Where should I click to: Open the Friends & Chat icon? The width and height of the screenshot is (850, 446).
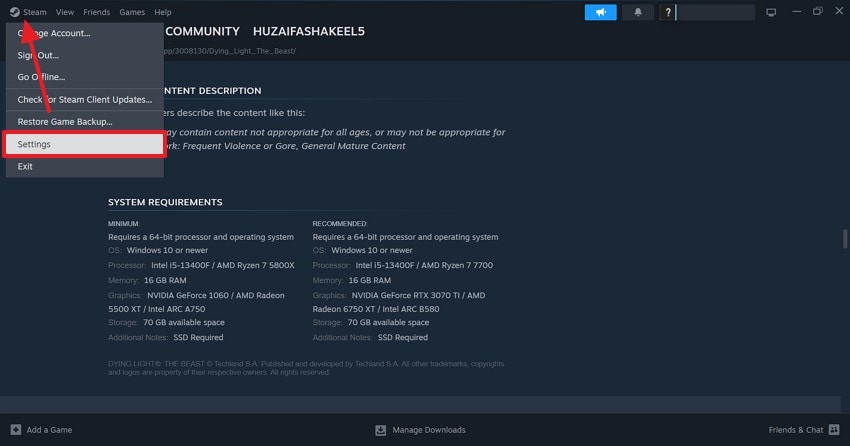(833, 430)
